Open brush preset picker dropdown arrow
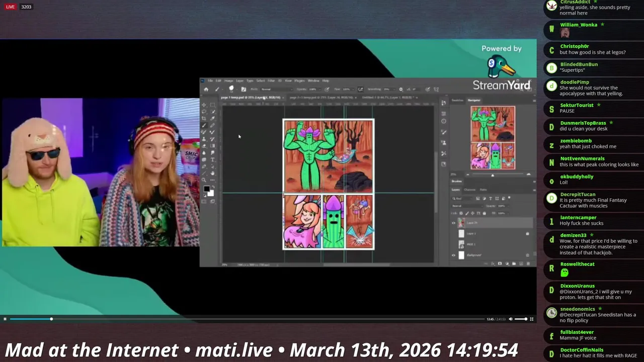The height and width of the screenshot is (362, 644). point(237,89)
